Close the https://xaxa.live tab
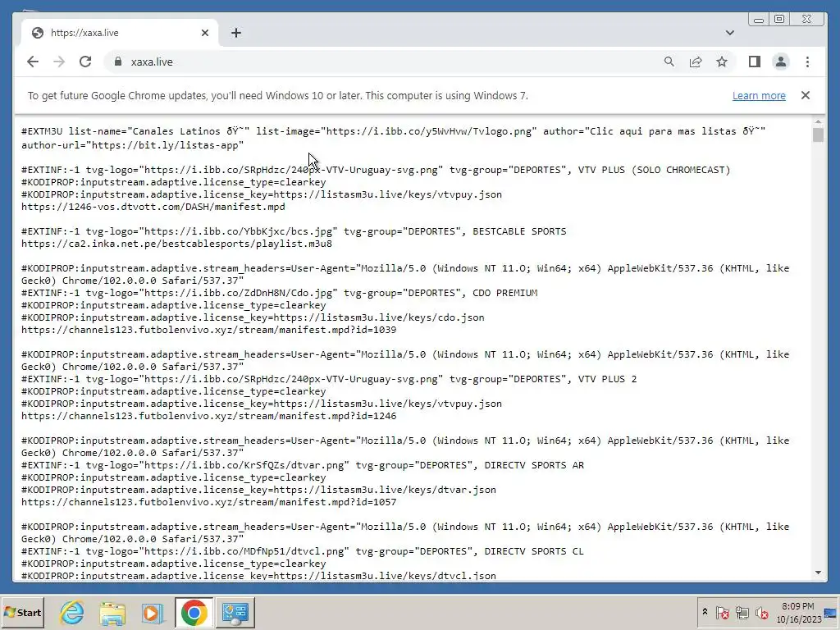 pyautogui.click(x=204, y=33)
